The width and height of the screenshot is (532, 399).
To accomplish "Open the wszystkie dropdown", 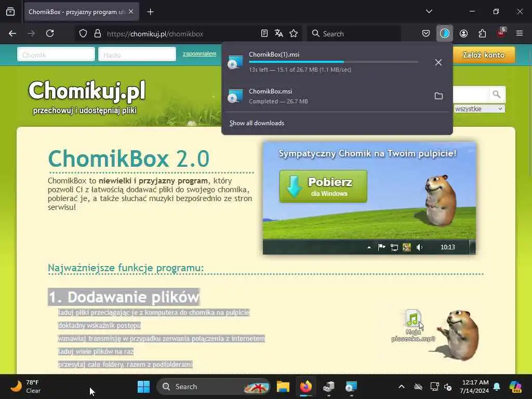I will coord(478,109).
